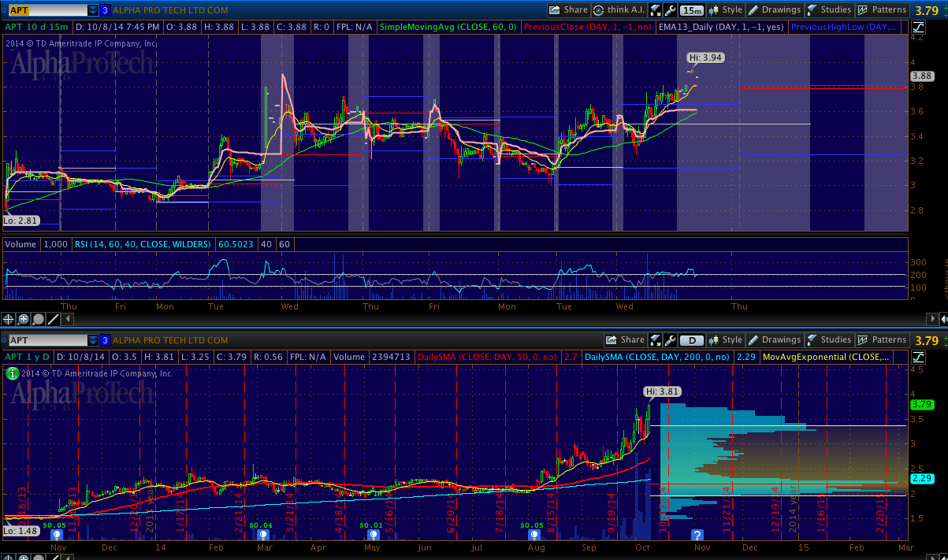Click the earnings phone icon near November
This screenshot has height=560, width=948.
tap(56, 535)
